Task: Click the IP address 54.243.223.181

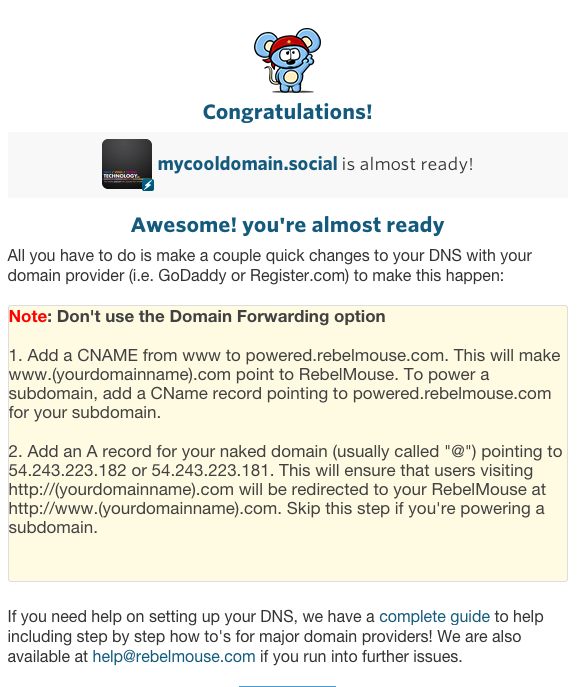Action: (x=210, y=470)
